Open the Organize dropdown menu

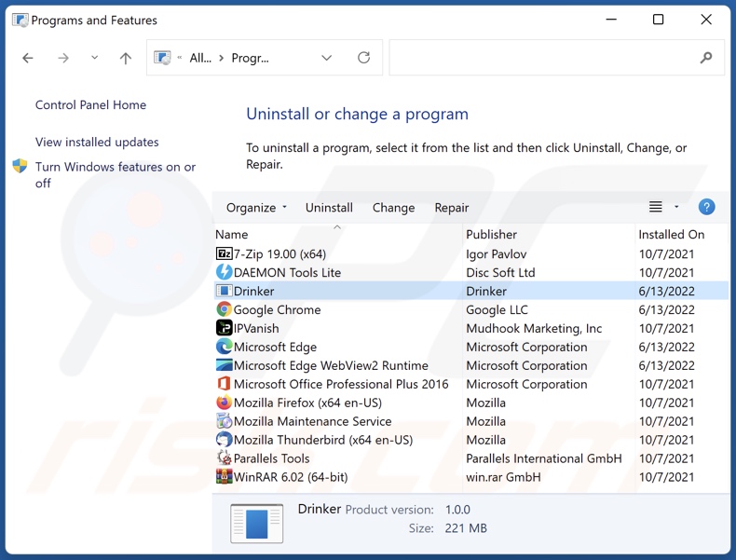[x=256, y=208]
